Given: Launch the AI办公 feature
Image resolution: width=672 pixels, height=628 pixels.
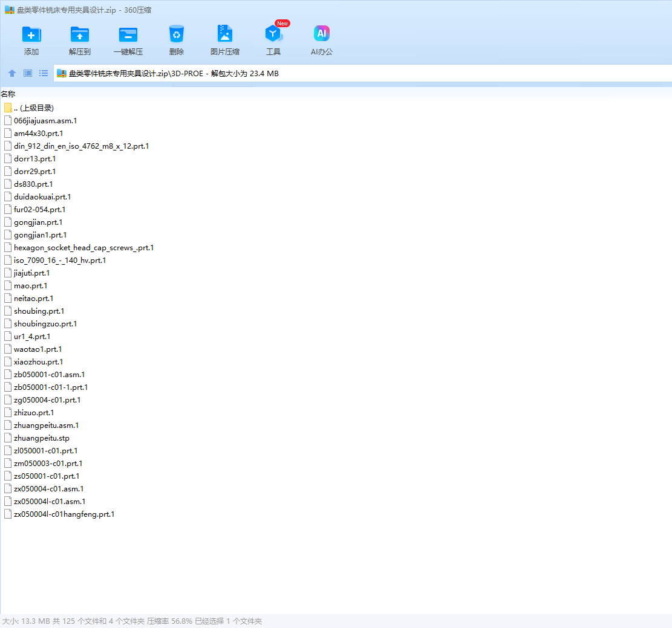Looking at the screenshot, I should [x=321, y=40].
